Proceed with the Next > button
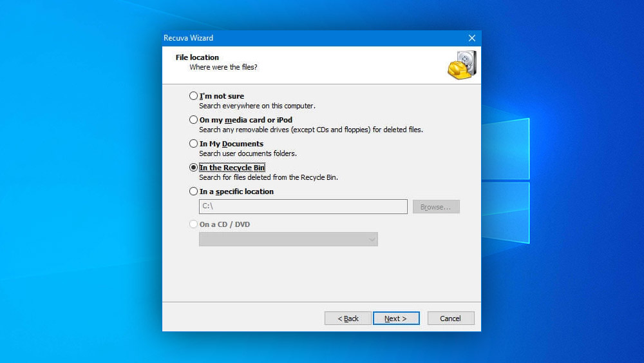 [396, 319]
